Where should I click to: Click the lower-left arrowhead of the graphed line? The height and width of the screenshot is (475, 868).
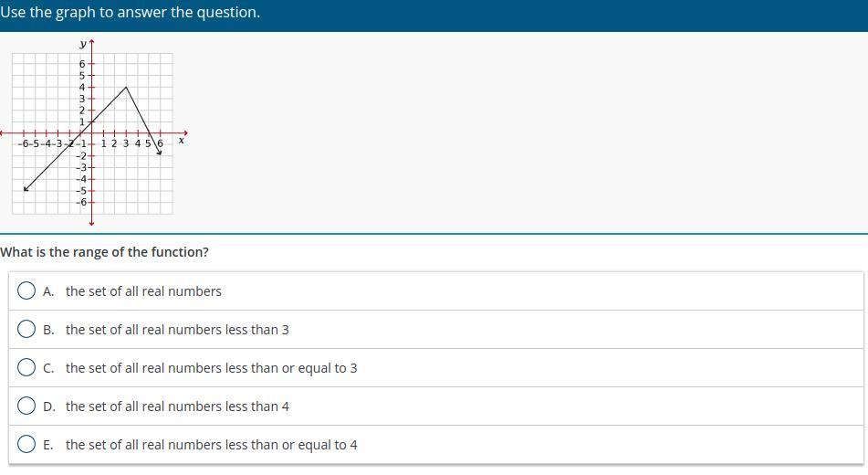point(26,189)
